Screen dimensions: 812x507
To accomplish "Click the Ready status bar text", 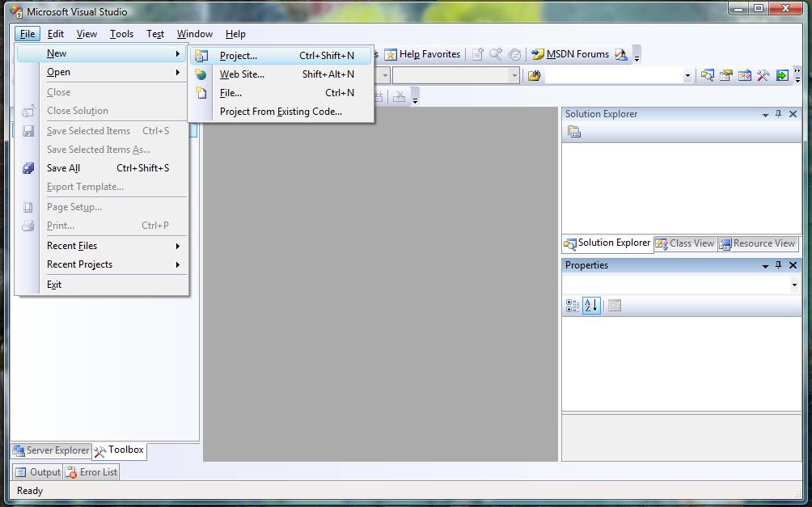I will (x=30, y=491).
